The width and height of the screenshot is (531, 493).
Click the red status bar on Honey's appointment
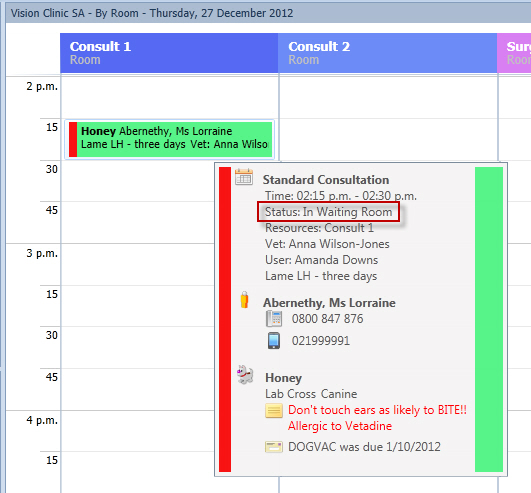[73, 140]
